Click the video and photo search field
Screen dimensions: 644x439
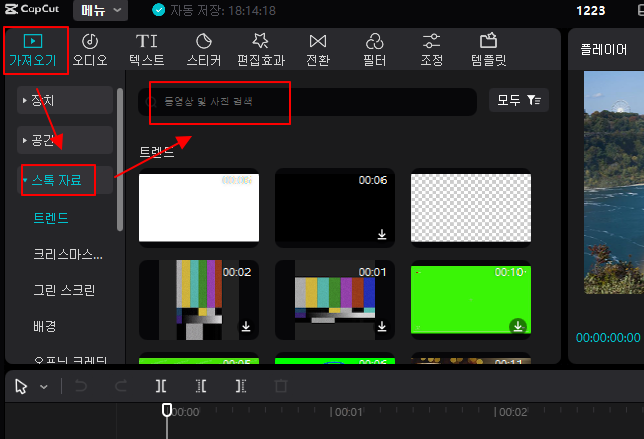307,101
